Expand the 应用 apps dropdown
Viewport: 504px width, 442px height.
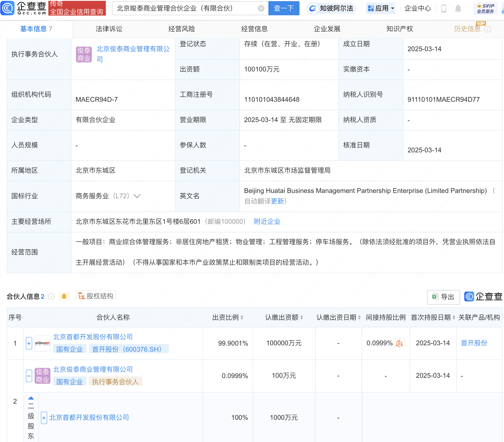pyautogui.click(x=381, y=8)
